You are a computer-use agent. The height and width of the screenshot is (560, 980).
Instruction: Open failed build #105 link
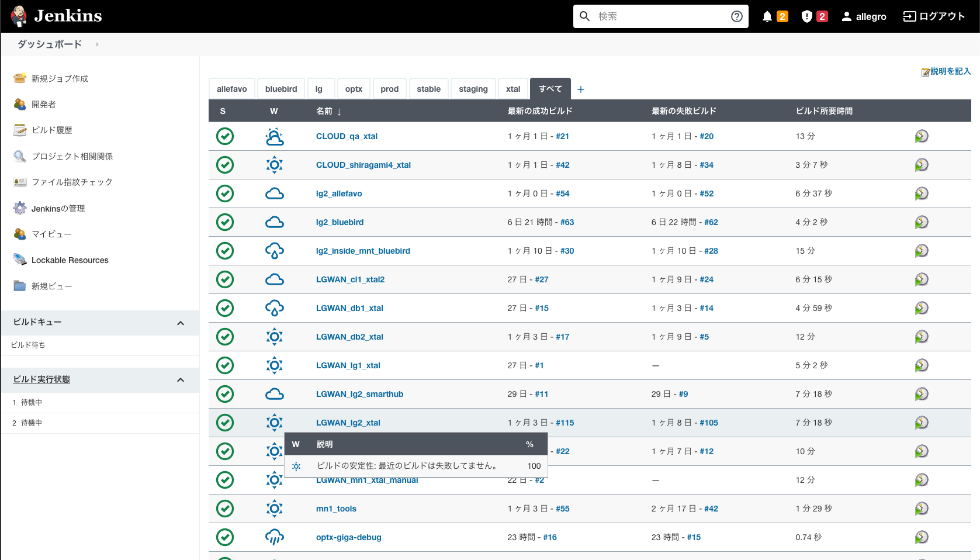(x=709, y=423)
